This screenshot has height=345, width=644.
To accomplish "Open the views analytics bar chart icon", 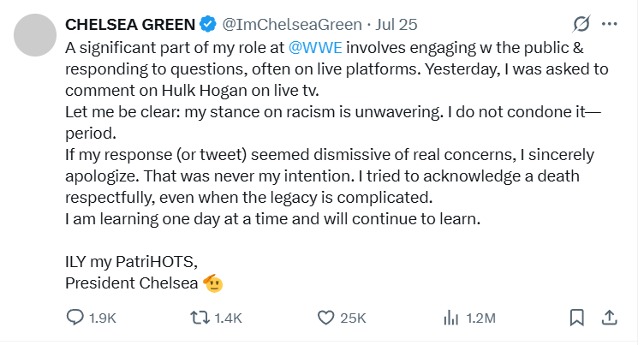I will point(450,318).
